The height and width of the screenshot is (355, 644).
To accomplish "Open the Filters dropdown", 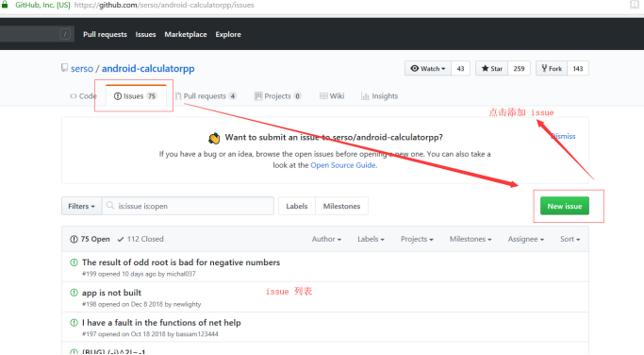I will (81, 206).
